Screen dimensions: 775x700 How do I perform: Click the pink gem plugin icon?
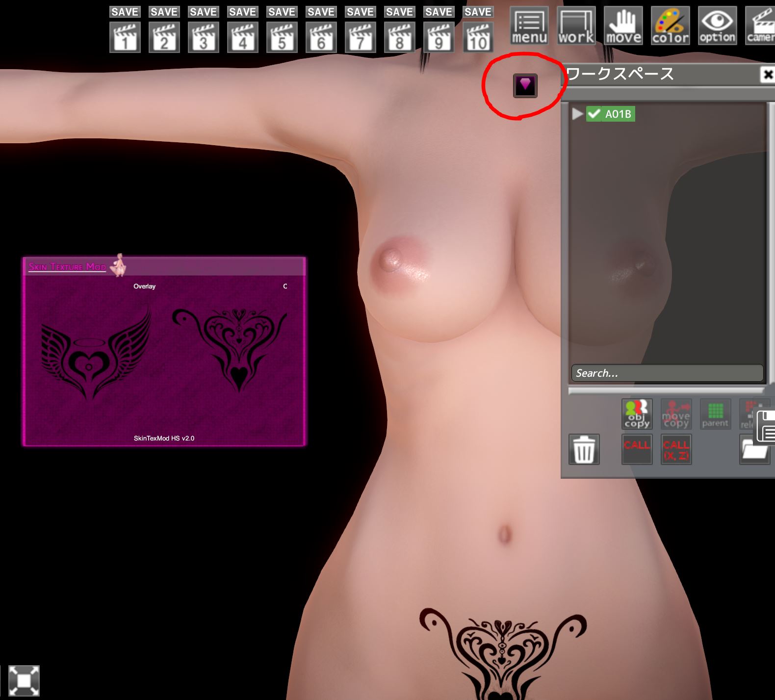pyautogui.click(x=525, y=86)
